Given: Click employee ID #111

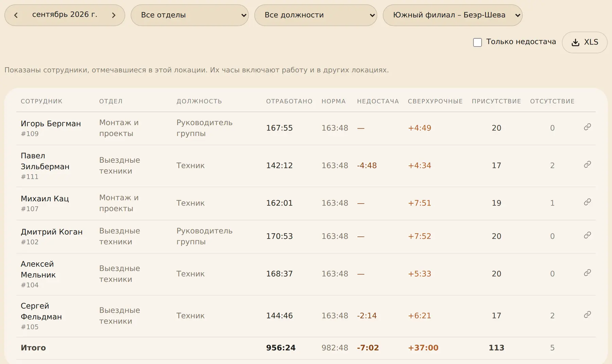Looking at the screenshot, I should (30, 177).
